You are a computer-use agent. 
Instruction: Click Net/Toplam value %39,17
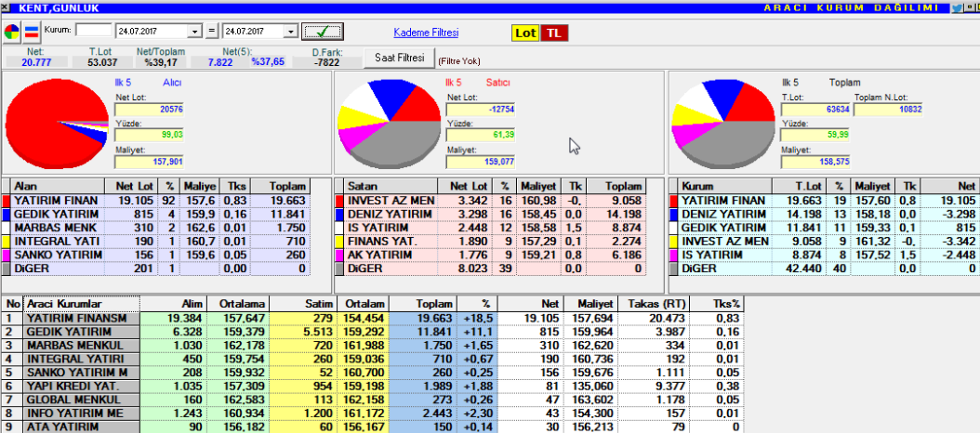161,62
